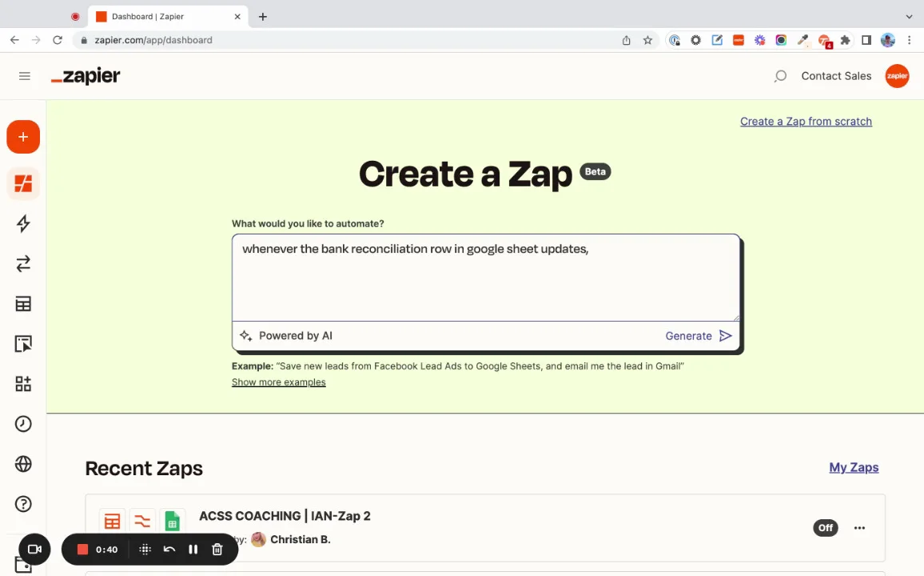Image resolution: width=924 pixels, height=576 pixels.
Task: Click inside the automation description field
Action: (485, 276)
